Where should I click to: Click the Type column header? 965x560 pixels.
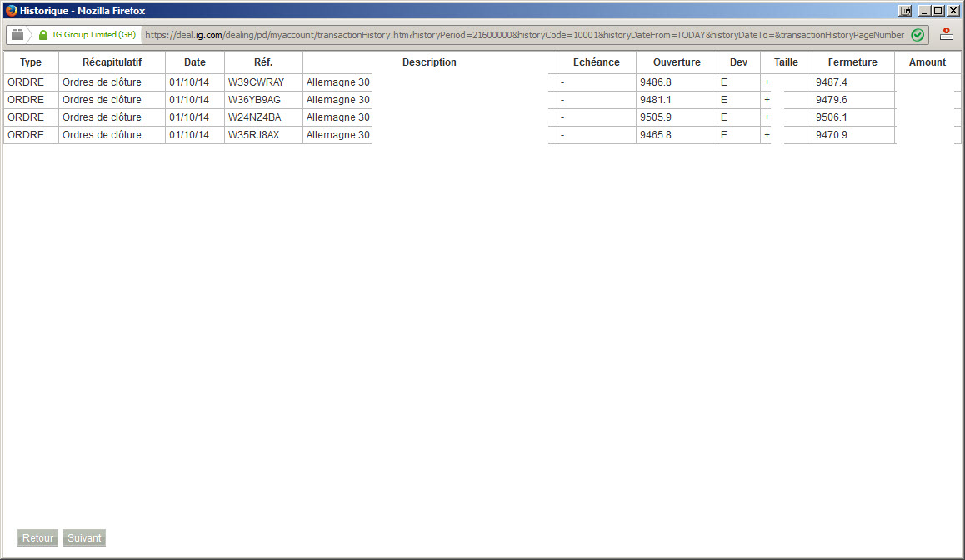tap(31, 62)
